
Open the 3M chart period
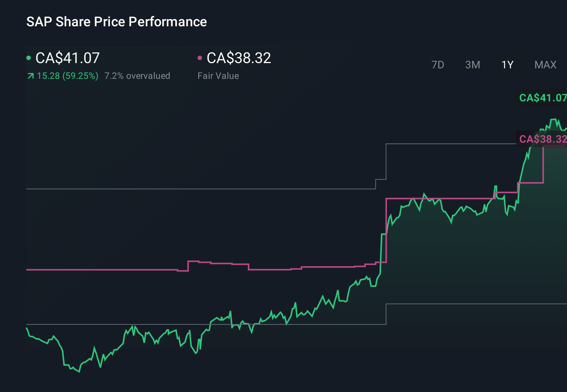(x=472, y=65)
